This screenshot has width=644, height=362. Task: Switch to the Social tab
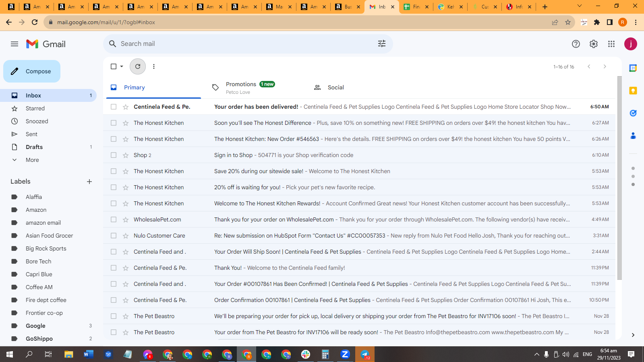pyautogui.click(x=356, y=87)
